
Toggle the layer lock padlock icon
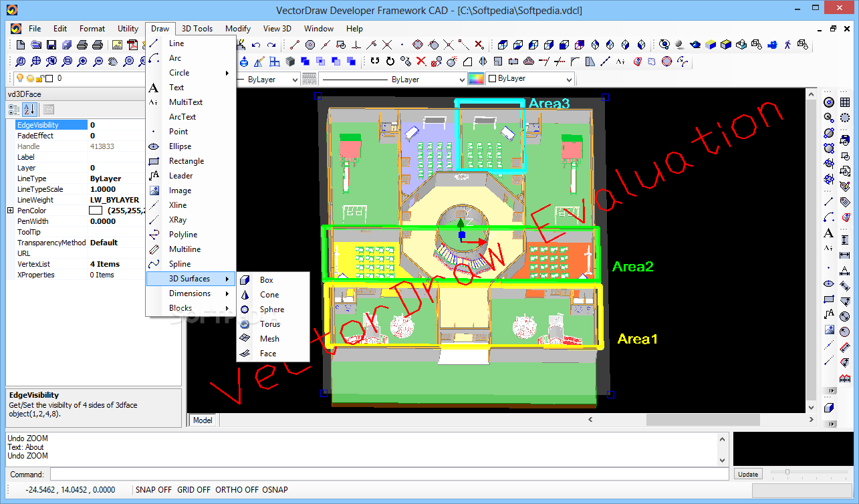click(x=39, y=78)
